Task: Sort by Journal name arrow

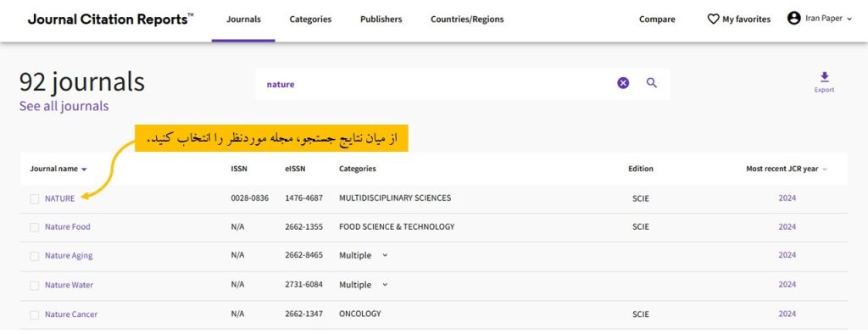Action: pos(84,170)
